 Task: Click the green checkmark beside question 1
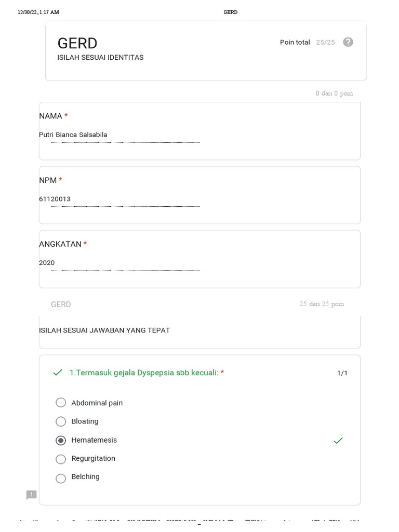pyautogui.click(x=58, y=373)
